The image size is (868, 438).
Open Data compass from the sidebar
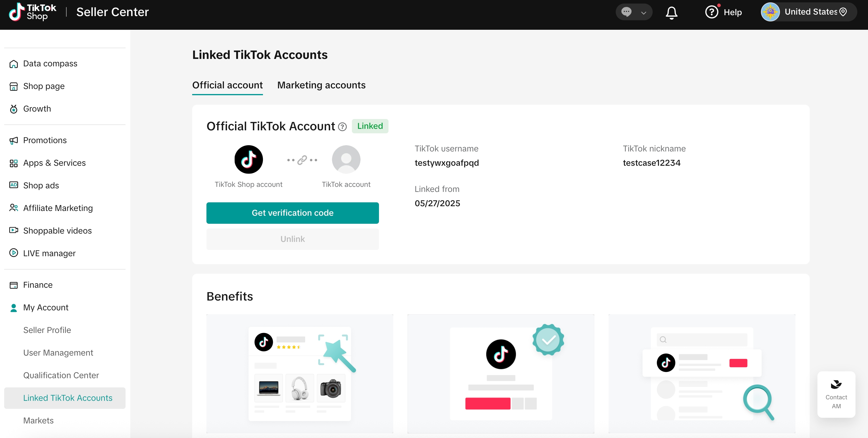coord(50,63)
